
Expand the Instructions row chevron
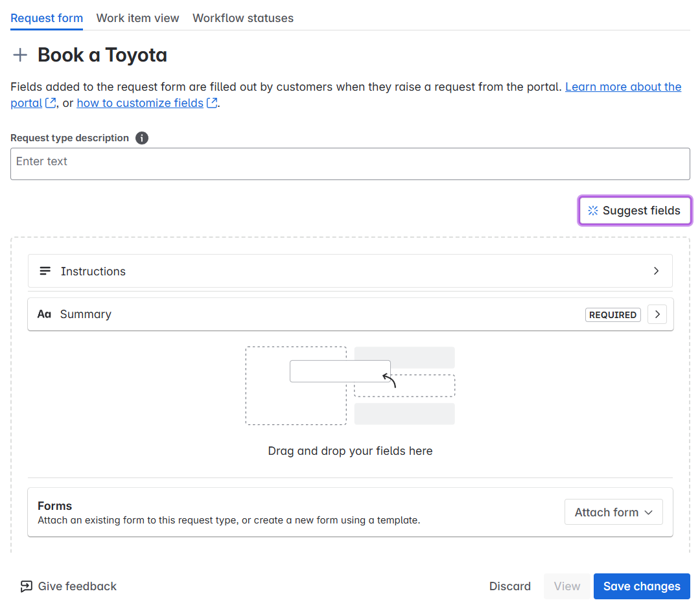click(656, 271)
